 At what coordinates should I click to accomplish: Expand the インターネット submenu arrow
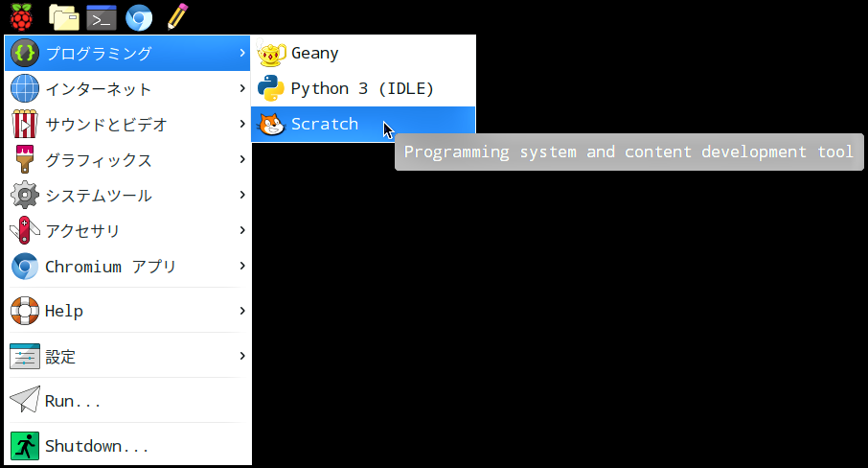242,88
